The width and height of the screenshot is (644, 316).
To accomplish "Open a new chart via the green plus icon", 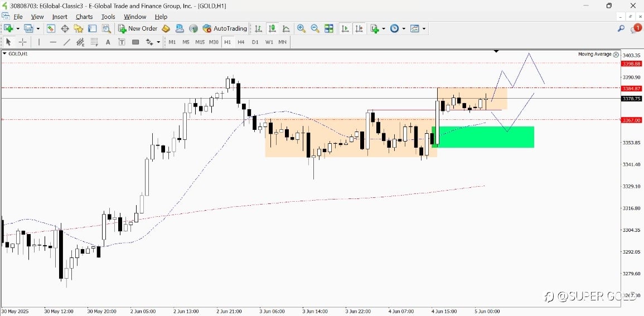I will click(8, 28).
